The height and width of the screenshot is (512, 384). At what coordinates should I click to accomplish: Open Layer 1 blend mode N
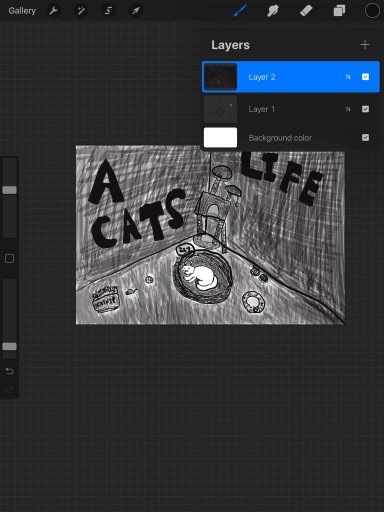pos(348,109)
